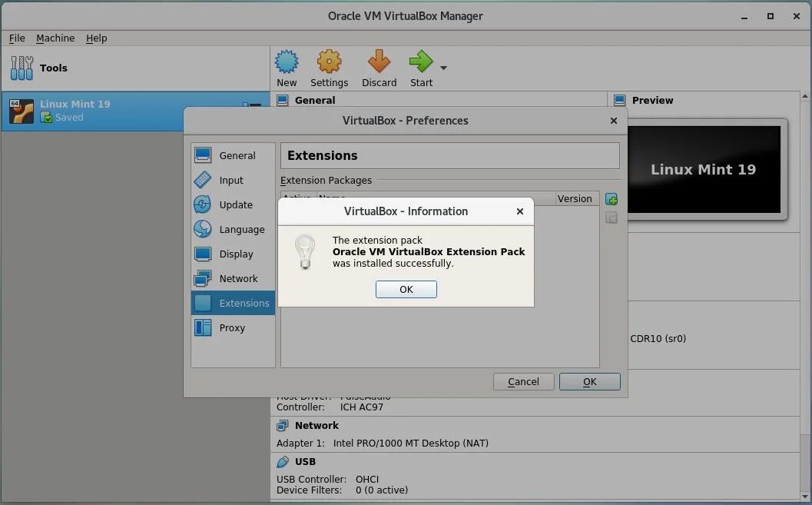
Task: Click the Tools screwdrivers icon
Action: 22,68
